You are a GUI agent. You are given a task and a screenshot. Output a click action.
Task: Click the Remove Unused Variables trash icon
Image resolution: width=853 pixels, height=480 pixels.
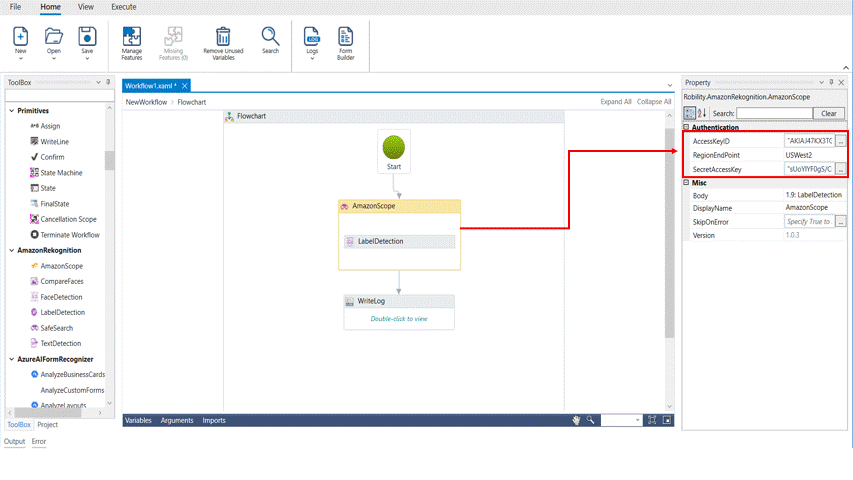pyautogui.click(x=222, y=37)
